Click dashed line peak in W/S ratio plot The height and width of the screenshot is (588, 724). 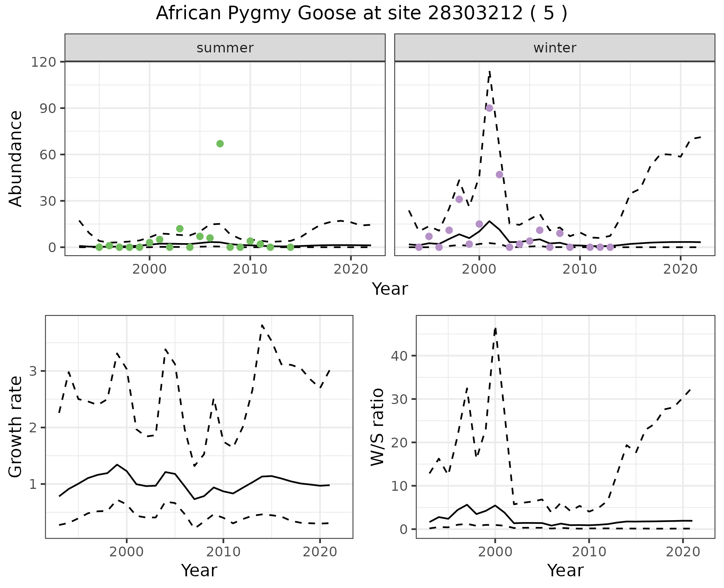click(495, 329)
